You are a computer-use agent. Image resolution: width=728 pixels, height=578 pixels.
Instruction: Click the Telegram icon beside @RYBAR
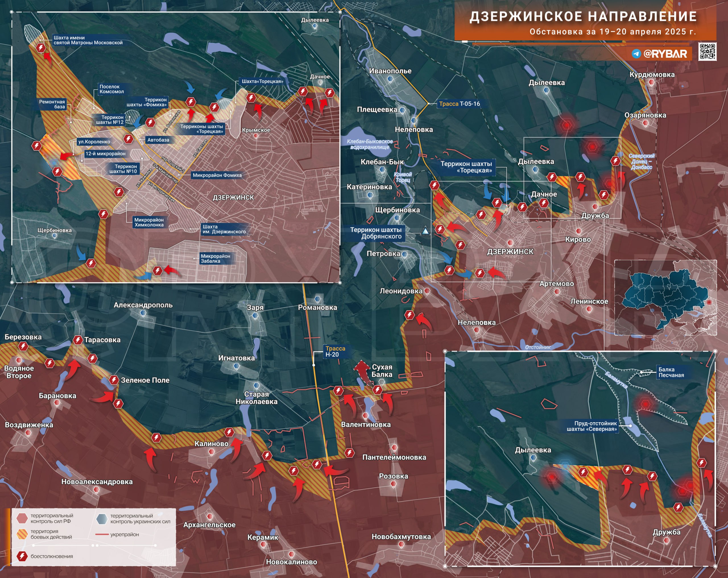click(x=636, y=54)
